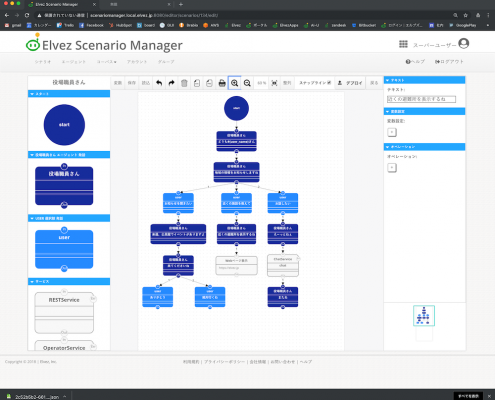Open the GooglePlay bookmark

point(463,25)
